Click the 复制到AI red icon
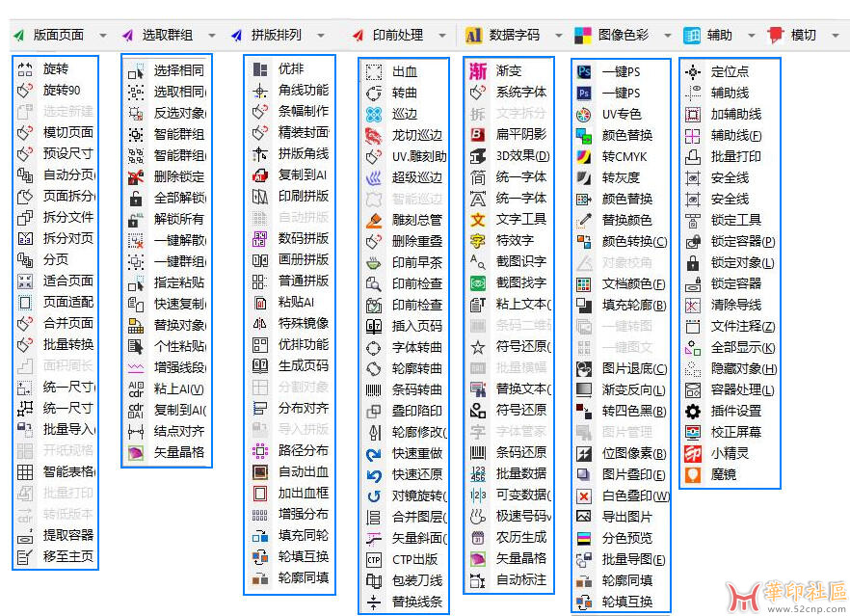The width and height of the screenshot is (850, 616). [x=260, y=175]
